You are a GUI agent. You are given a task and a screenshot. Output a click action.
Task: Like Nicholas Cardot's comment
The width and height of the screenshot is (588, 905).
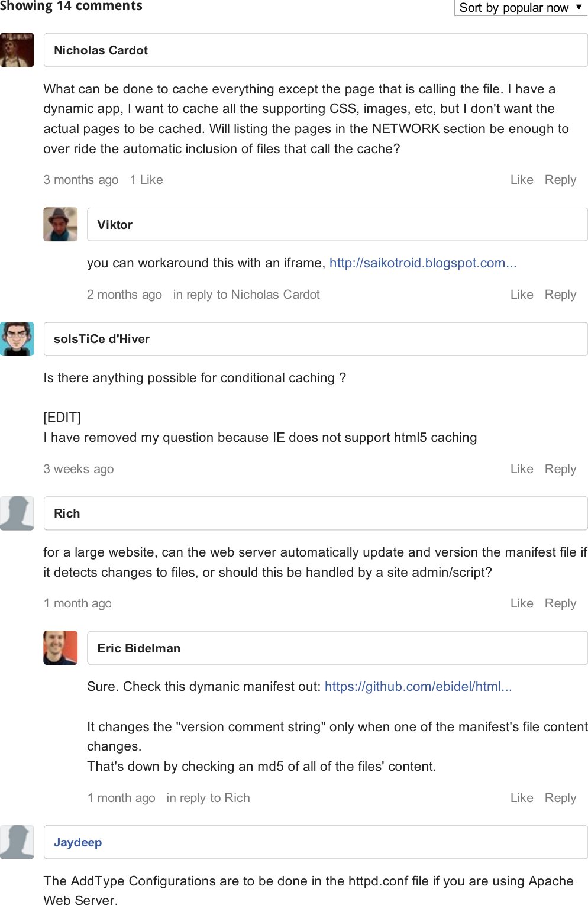pyautogui.click(x=522, y=180)
